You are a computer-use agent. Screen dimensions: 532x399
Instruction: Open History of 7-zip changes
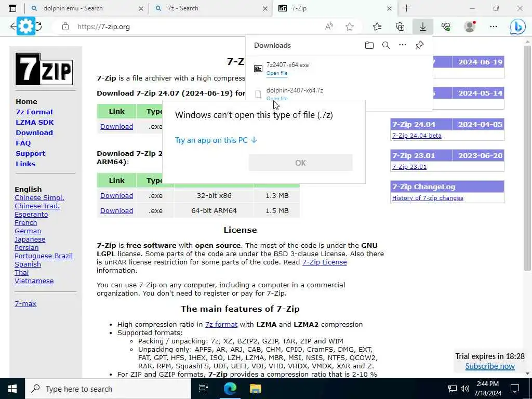tap(428, 198)
